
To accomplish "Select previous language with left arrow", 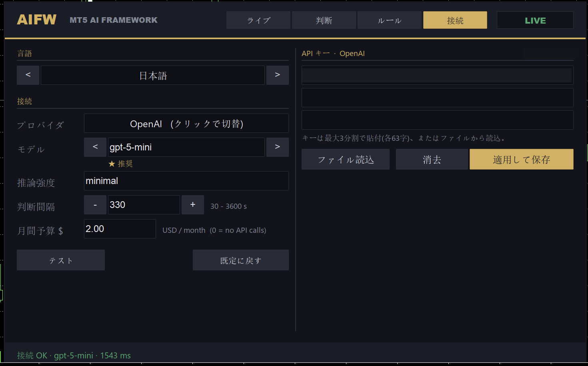I will tap(28, 75).
